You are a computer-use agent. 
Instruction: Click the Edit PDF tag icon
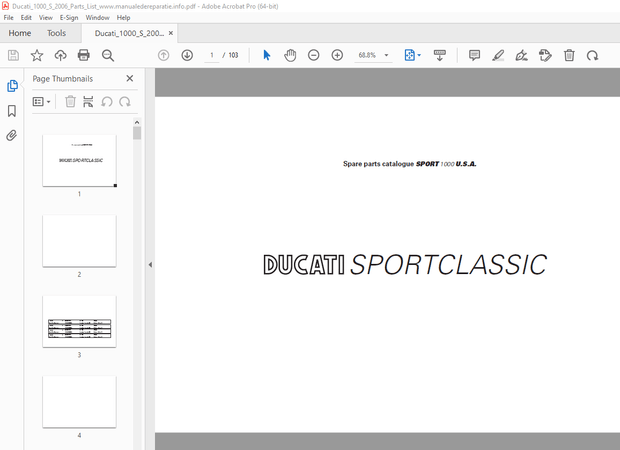click(x=545, y=55)
